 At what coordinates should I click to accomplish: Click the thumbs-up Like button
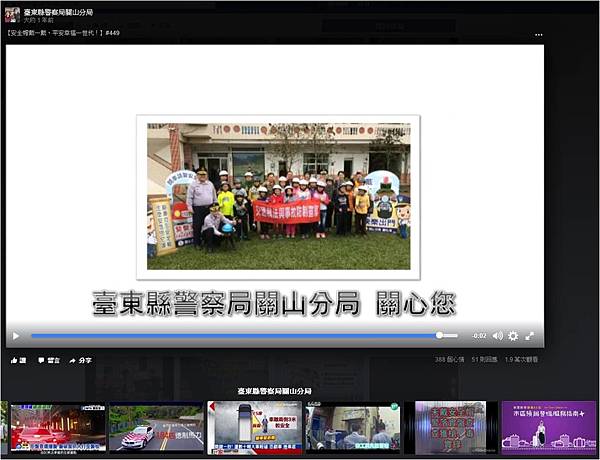pyautogui.click(x=18, y=360)
